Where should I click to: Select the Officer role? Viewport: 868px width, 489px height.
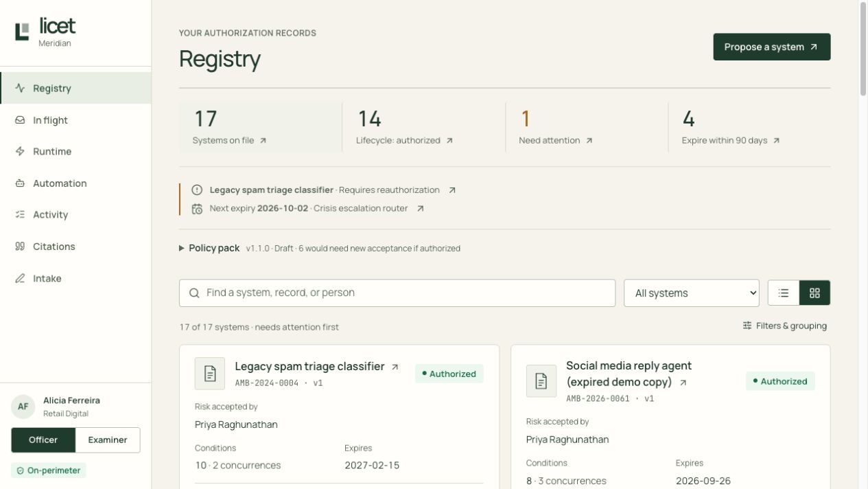[x=43, y=440]
